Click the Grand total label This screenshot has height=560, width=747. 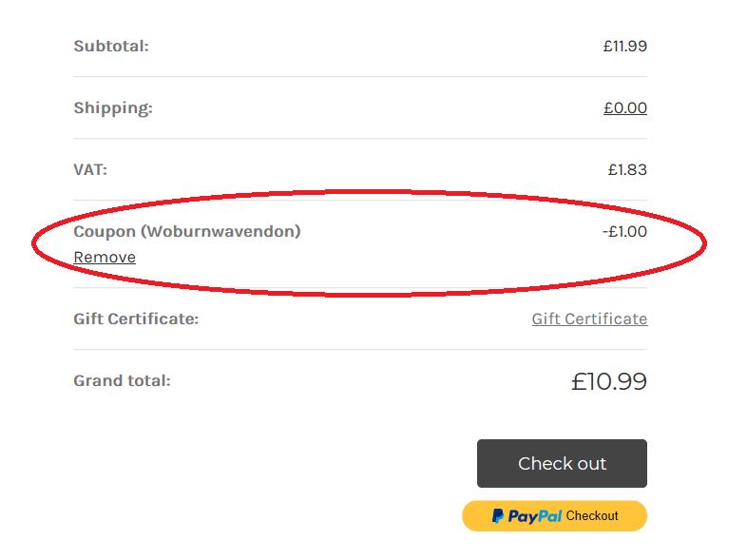(x=122, y=380)
